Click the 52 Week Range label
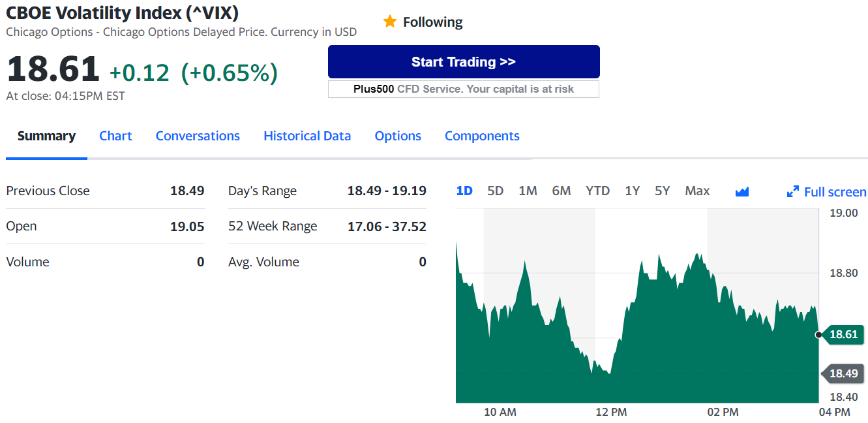 click(273, 226)
